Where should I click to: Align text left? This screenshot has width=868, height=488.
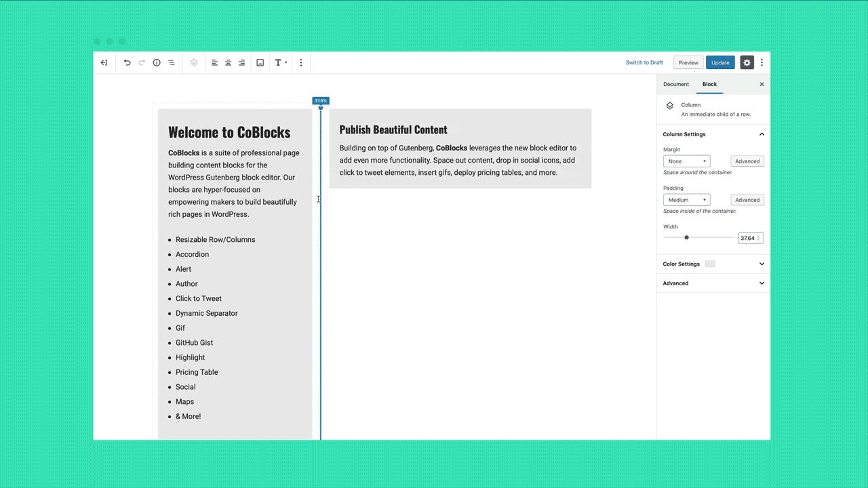click(214, 62)
